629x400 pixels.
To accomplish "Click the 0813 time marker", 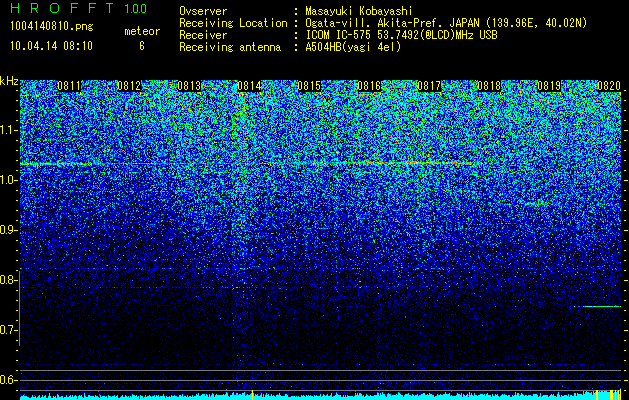I will [189, 86].
